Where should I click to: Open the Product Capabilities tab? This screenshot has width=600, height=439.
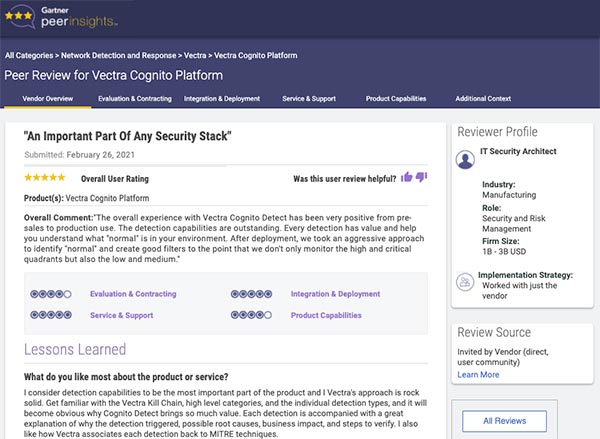click(x=396, y=99)
